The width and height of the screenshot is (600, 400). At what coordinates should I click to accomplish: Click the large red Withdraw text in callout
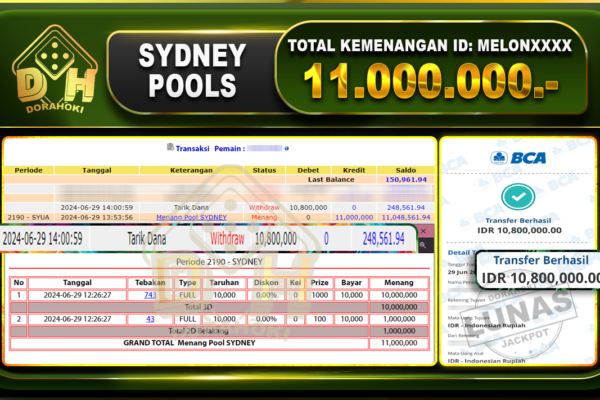(227, 239)
